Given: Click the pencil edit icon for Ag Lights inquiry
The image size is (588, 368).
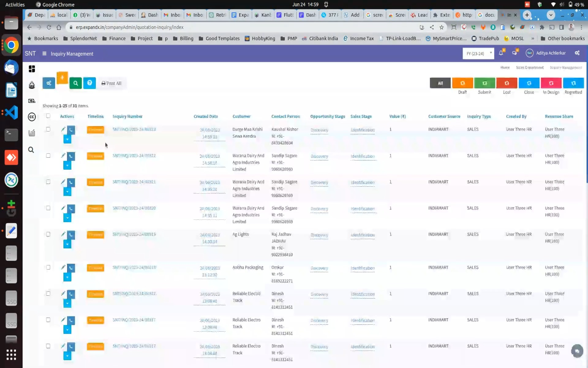Looking at the screenshot, I should [63, 235].
